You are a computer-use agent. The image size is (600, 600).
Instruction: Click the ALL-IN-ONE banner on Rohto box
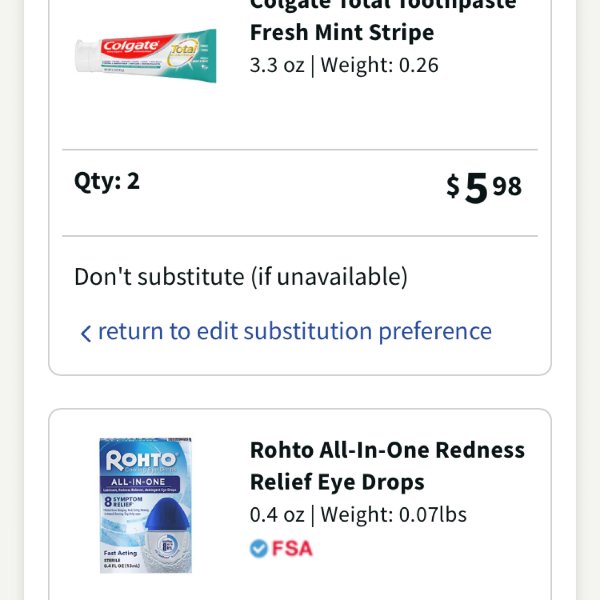[139, 482]
